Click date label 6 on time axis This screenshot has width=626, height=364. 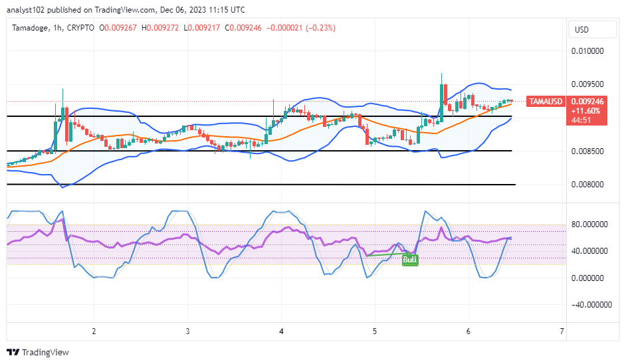469,331
